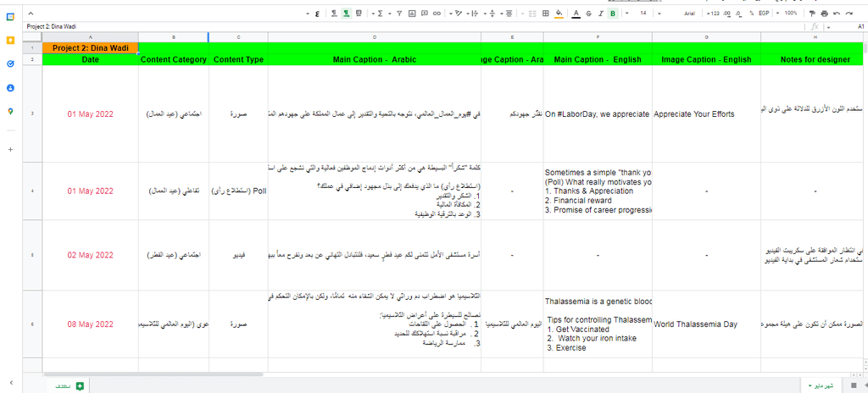Hide the side panel chevron

click(x=10, y=383)
